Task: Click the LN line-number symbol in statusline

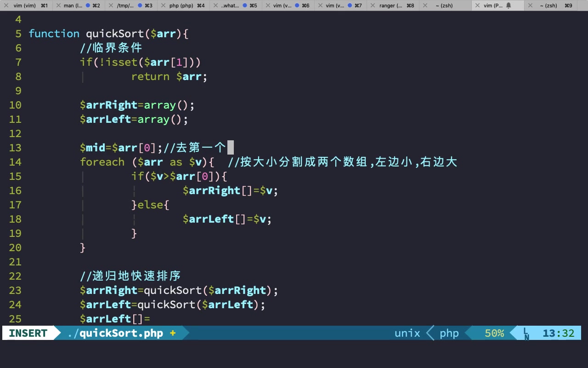Action: [x=526, y=333]
